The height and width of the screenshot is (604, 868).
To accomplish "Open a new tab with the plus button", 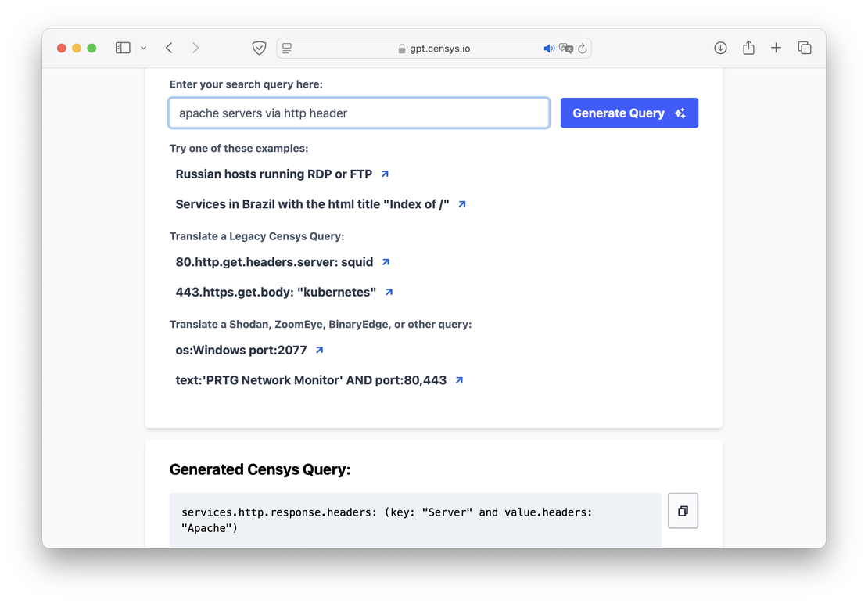I will pyautogui.click(x=777, y=48).
